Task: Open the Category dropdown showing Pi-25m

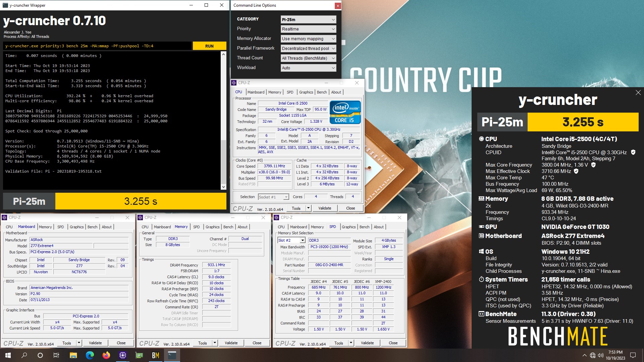Action: 308,19
